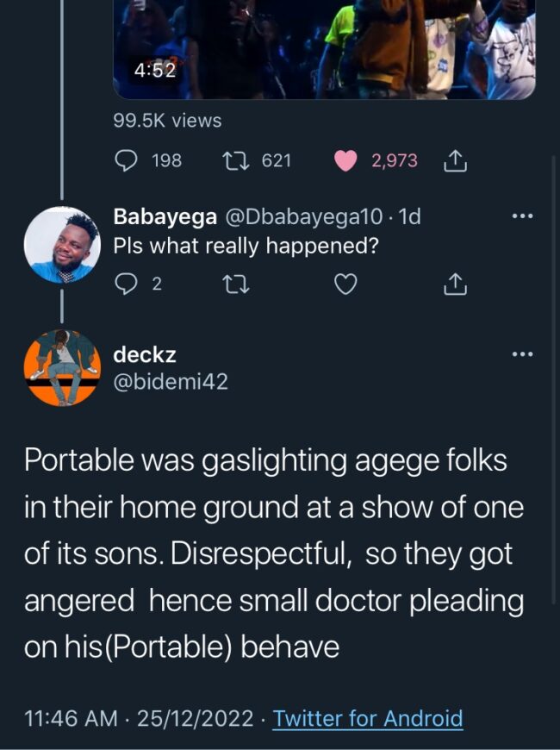Share the video tweet via share icon
Viewport: 560px width, 750px height.
[x=454, y=160]
